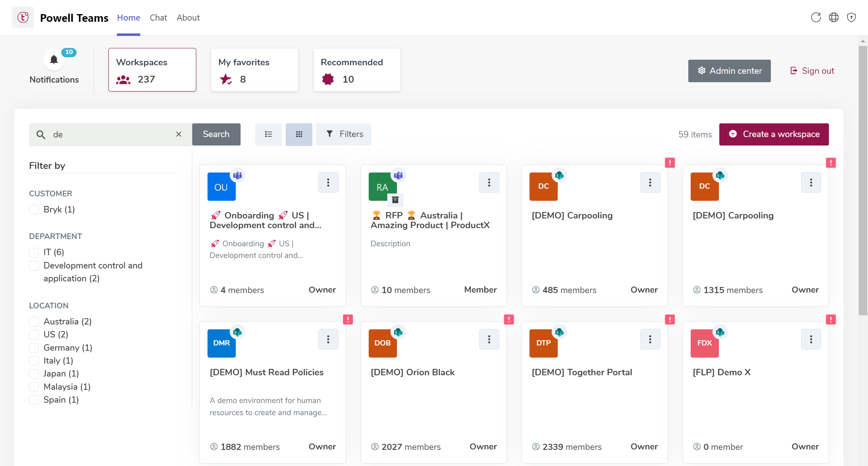868x466 pixels.
Task: Click the alert badge on Orion Black card
Action: click(509, 320)
